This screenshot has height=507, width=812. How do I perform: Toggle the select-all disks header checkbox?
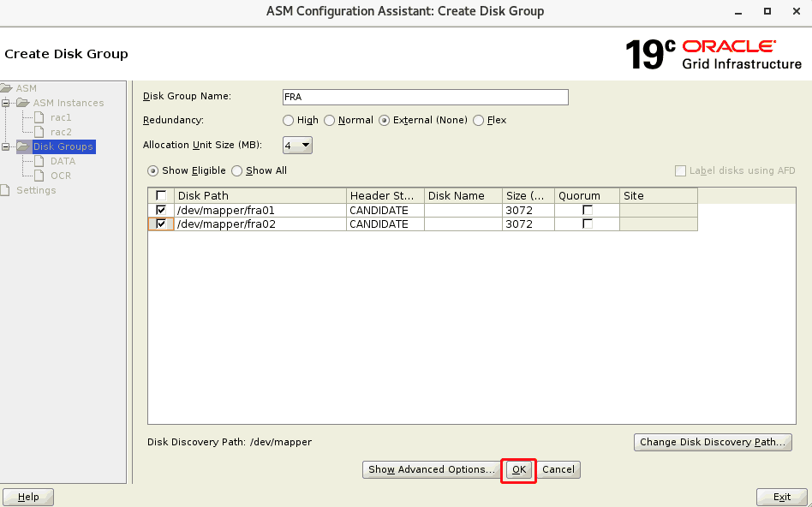pos(161,196)
